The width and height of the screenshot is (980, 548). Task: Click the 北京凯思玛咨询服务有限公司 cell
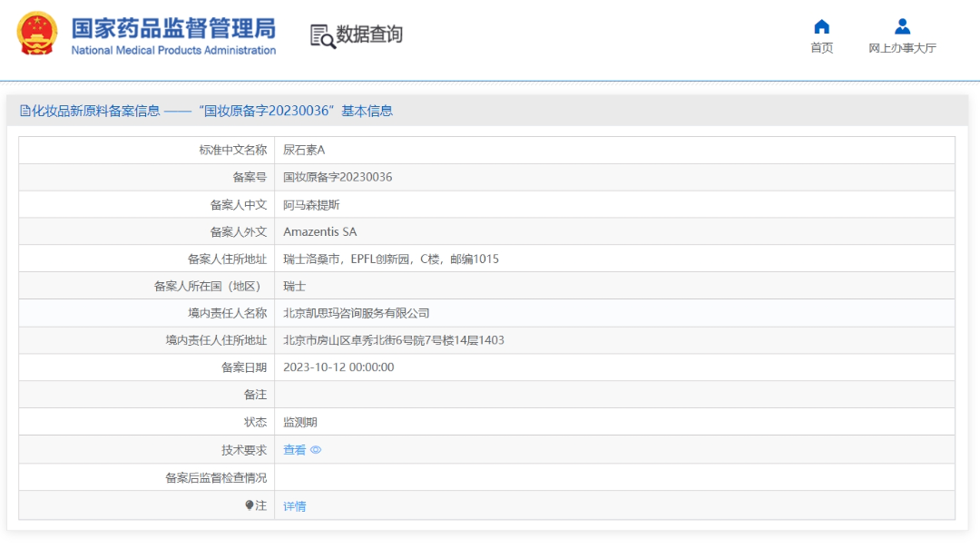(x=356, y=313)
